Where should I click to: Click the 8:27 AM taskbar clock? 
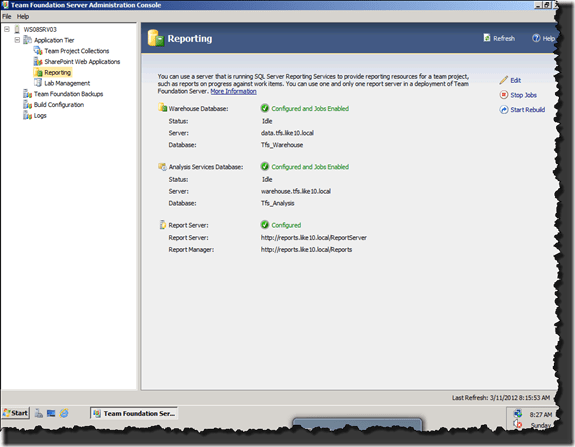pos(541,414)
